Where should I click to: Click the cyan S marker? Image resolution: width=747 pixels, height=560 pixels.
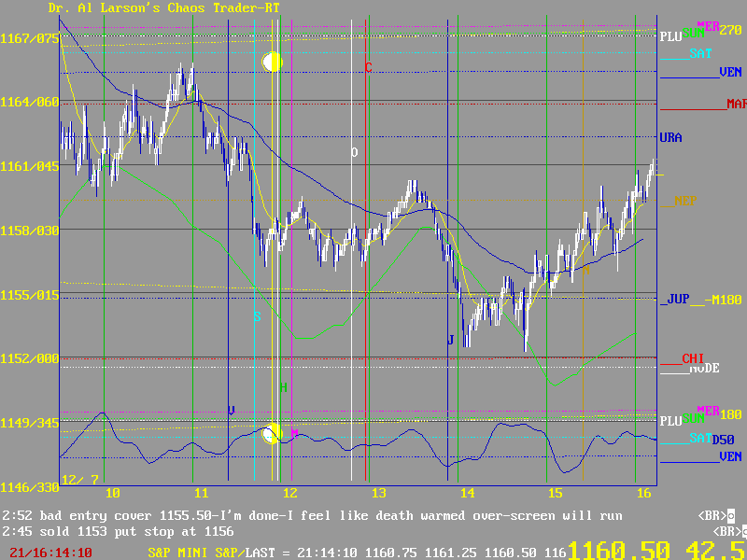257,316
